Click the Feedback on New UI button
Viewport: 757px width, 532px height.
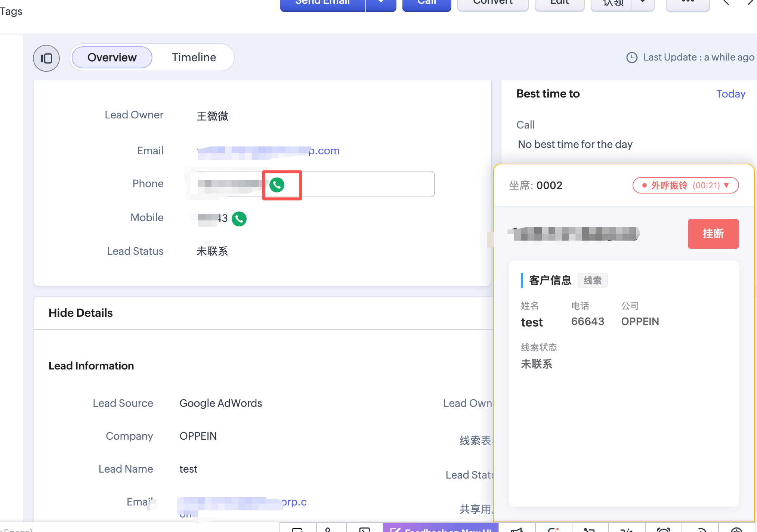tap(441, 528)
